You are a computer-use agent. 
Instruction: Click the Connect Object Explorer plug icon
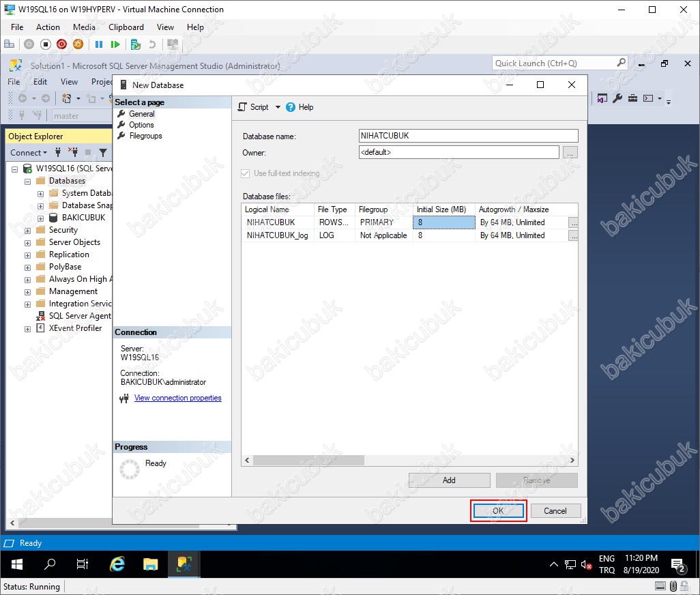point(58,153)
